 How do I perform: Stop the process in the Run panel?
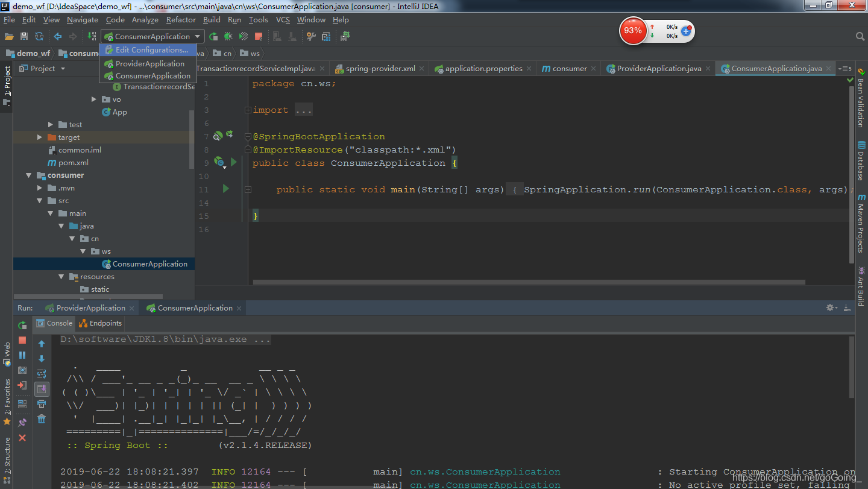pos(22,341)
